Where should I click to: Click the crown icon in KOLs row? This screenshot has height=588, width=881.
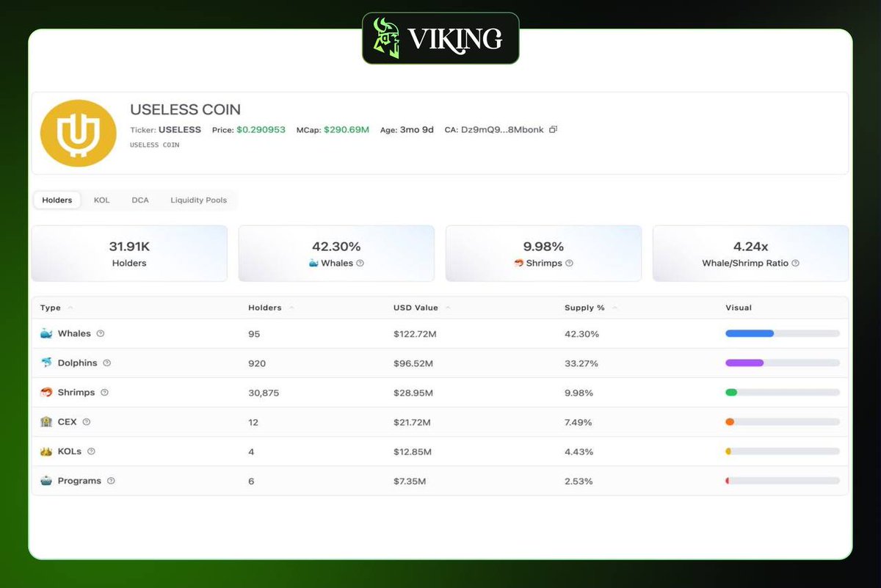click(46, 451)
